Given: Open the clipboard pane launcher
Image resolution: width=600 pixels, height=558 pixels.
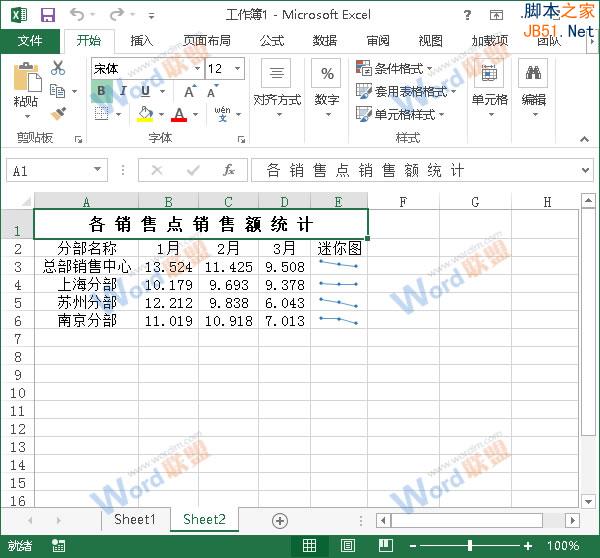Looking at the screenshot, I should [x=78, y=140].
